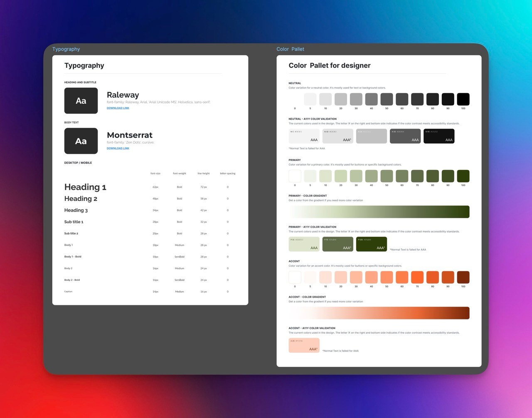Pick the Accent 40 orange swatch
The height and width of the screenshot is (418, 532).
click(371, 277)
